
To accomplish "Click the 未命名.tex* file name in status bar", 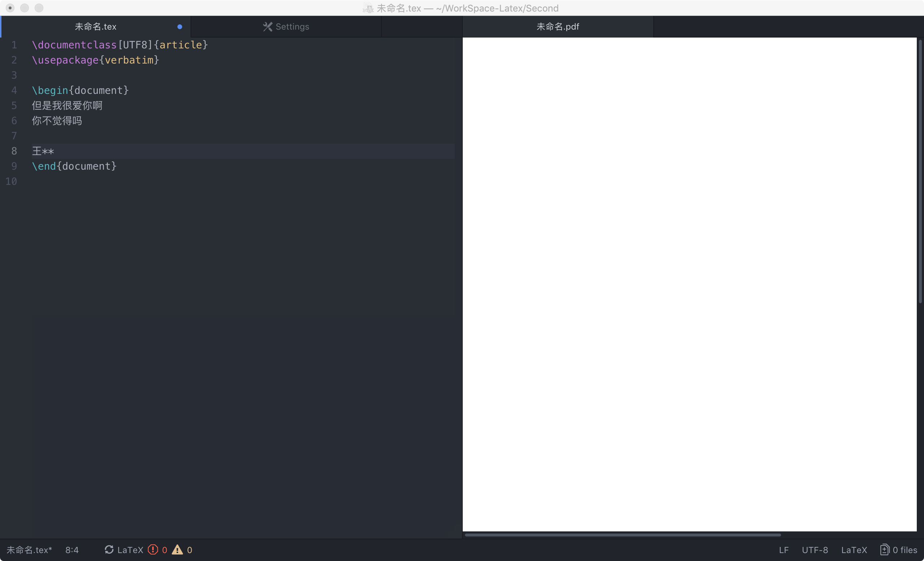I will 29,550.
